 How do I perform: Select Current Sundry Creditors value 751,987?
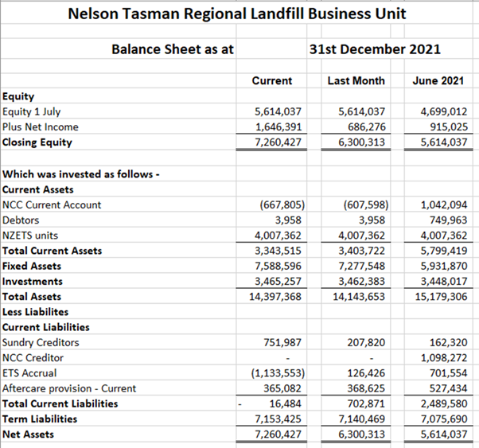(282, 342)
